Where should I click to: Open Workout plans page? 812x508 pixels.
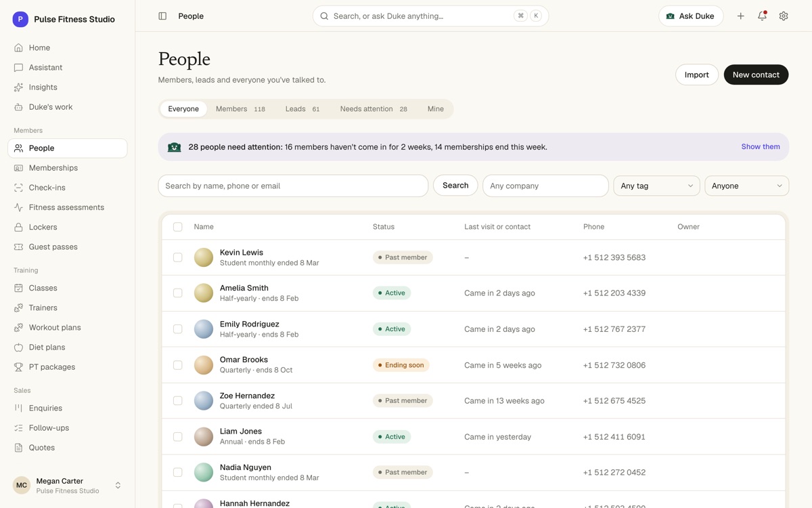pyautogui.click(x=67, y=328)
